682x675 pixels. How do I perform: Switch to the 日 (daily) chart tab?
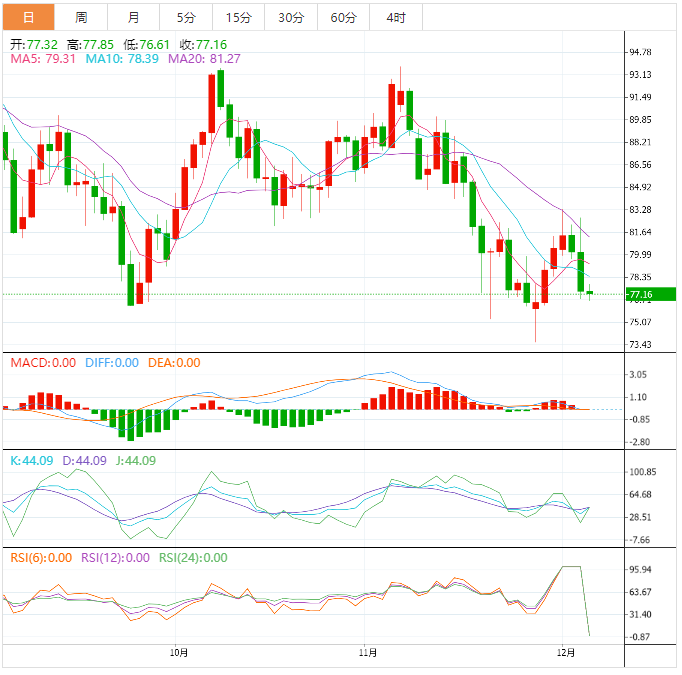(x=28, y=18)
